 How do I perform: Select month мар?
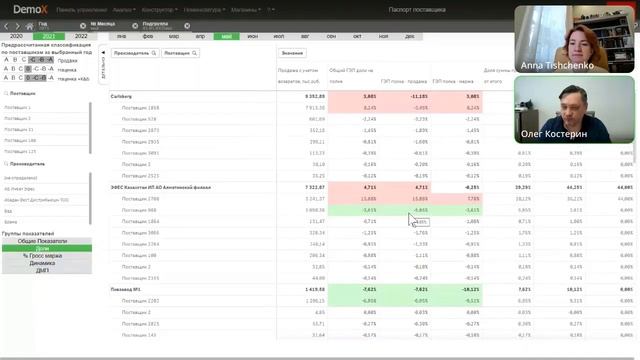point(174,36)
